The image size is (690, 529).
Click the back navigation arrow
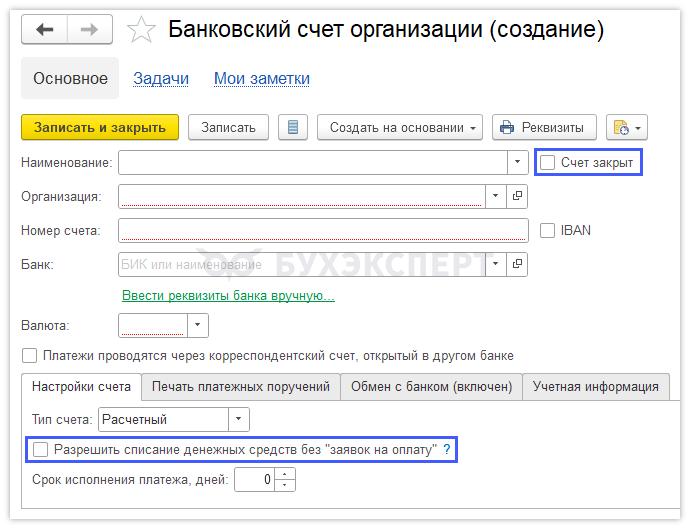pyautogui.click(x=44, y=30)
